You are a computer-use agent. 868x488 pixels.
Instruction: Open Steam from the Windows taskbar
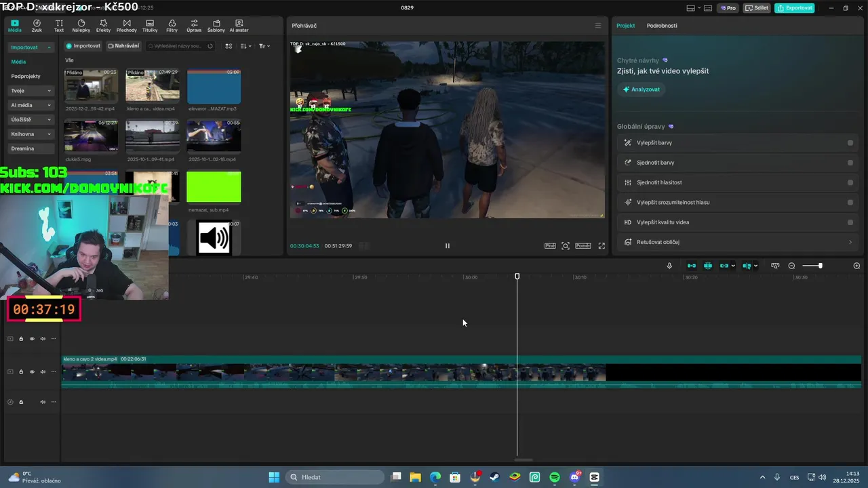tap(495, 477)
